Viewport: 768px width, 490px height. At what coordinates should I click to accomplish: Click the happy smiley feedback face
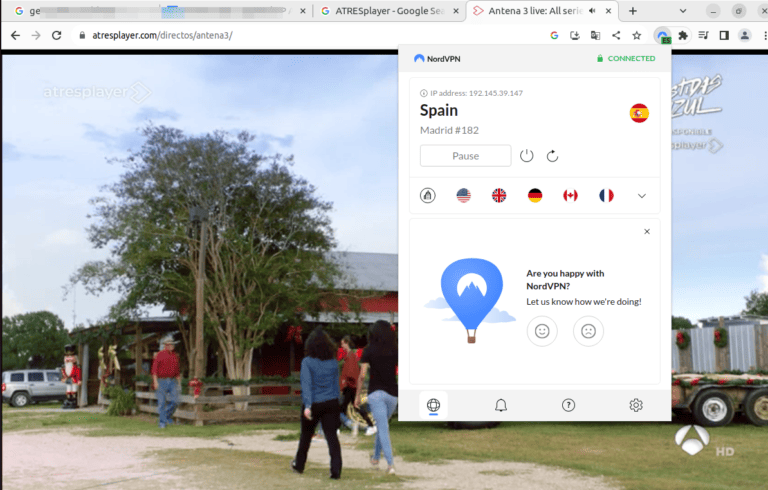542,331
